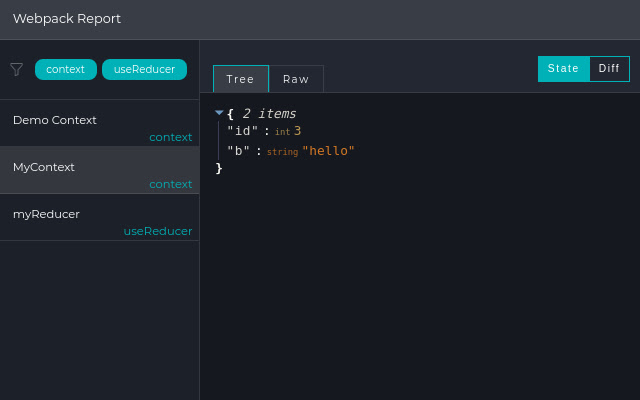Click the "b" key in tree
The height and width of the screenshot is (400, 640).
click(239, 151)
